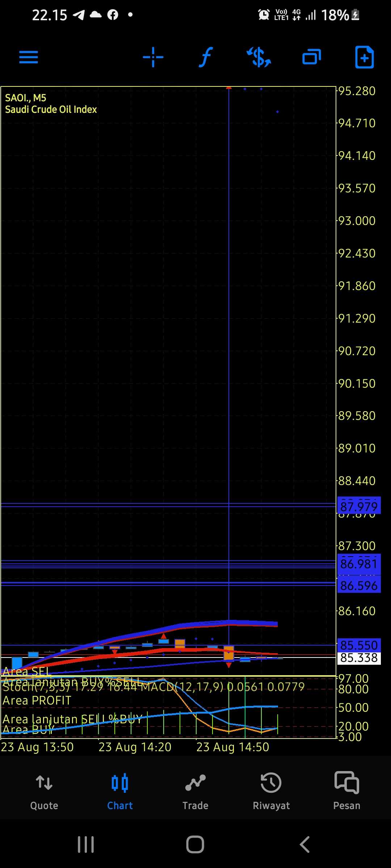Activate the crosshair cursor tool

point(153,57)
